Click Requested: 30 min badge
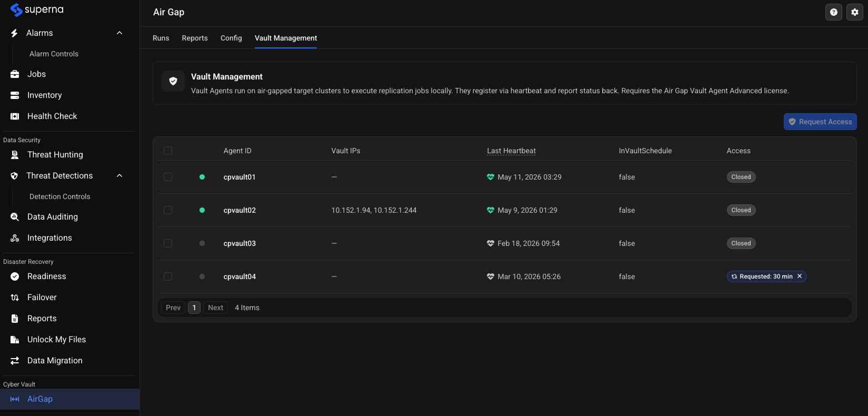This screenshot has width=868, height=416. tap(766, 276)
